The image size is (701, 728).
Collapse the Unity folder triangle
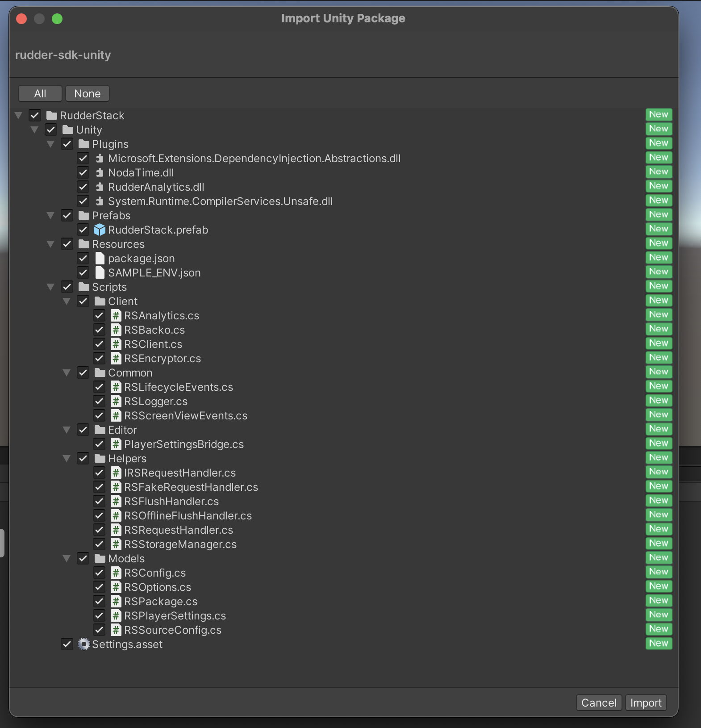34,130
